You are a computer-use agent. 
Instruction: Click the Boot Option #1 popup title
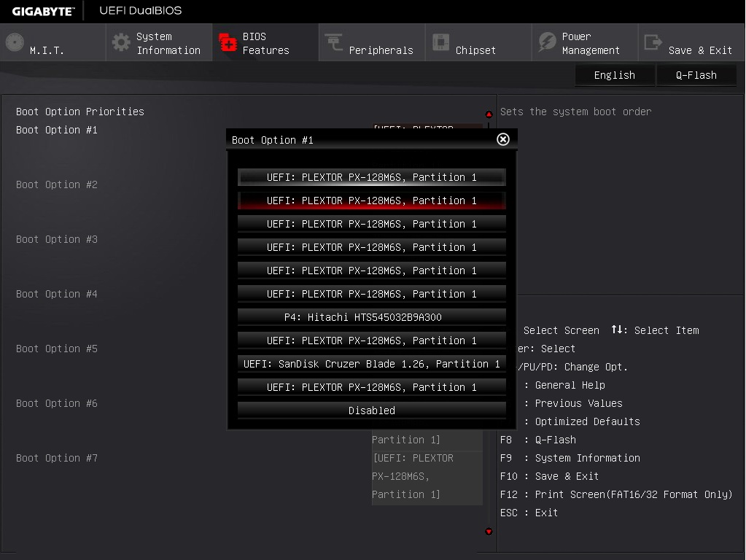[x=273, y=140]
